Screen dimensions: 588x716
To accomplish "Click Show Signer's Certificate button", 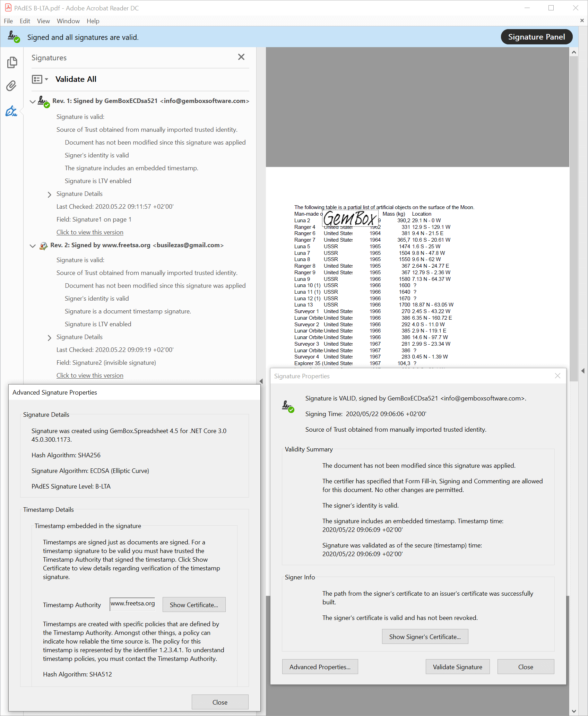I will pos(425,637).
